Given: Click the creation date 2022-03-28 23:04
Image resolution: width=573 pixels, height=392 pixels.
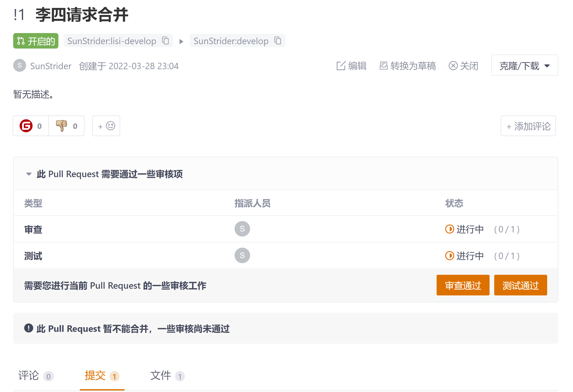Looking at the screenshot, I should tap(143, 66).
